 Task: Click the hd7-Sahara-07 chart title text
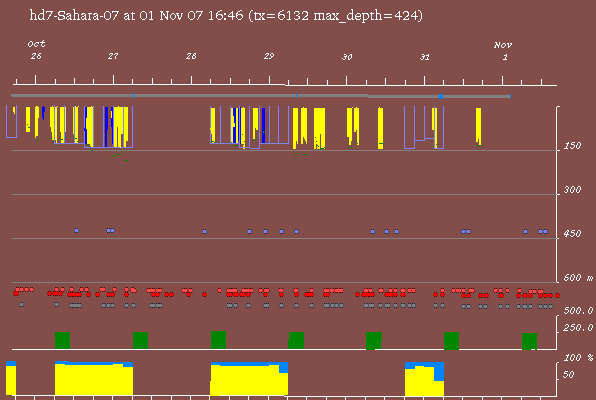(226, 16)
